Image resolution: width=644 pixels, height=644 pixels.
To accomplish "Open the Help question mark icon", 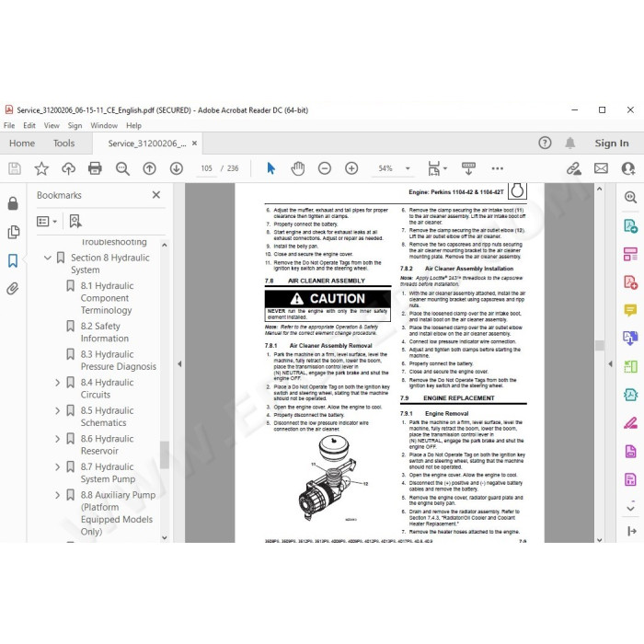I will 545,143.
